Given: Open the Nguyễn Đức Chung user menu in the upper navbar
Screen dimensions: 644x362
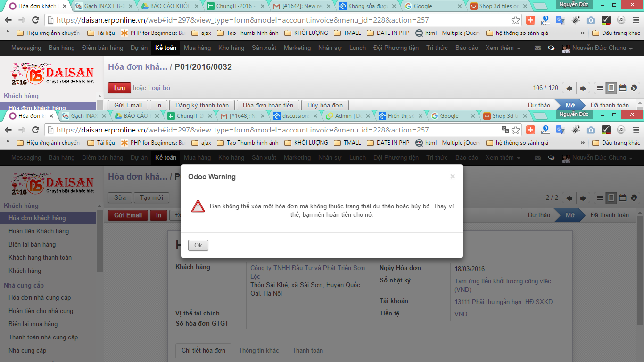Looking at the screenshot, I should (597, 48).
